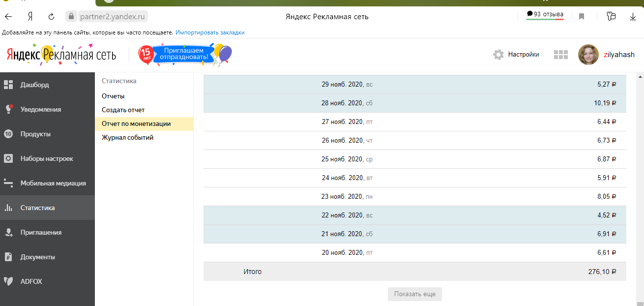644x306 pixels.
Task: Open the 93 отзыва reviews badge
Action: 545,15
